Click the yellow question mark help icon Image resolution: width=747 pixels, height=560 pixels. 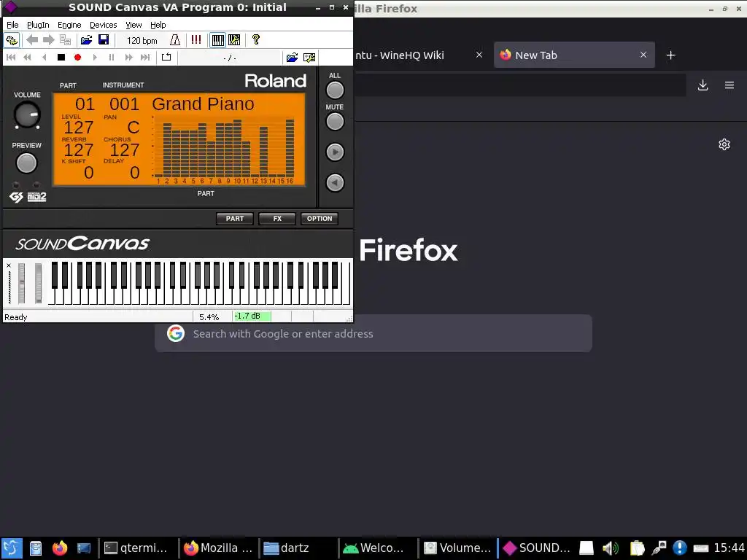256,40
